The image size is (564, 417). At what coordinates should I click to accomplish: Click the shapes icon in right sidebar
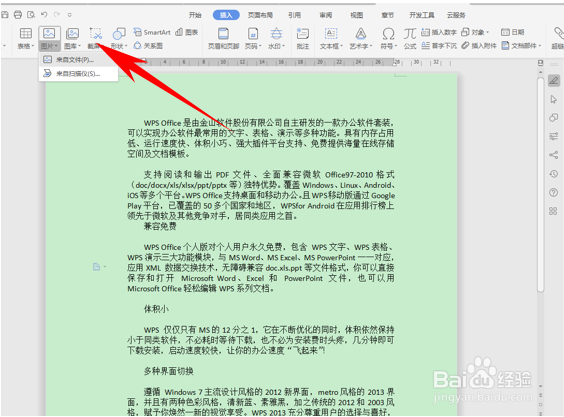(x=554, y=118)
